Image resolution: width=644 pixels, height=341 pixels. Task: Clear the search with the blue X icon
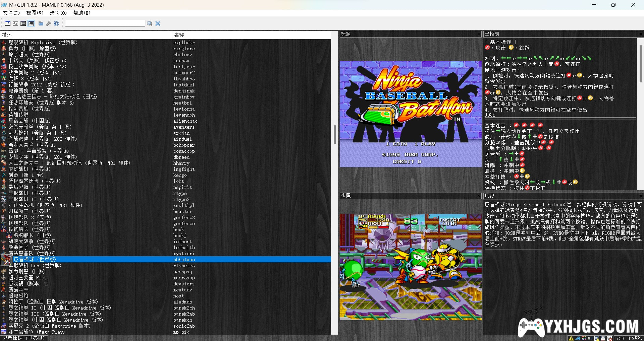(158, 23)
